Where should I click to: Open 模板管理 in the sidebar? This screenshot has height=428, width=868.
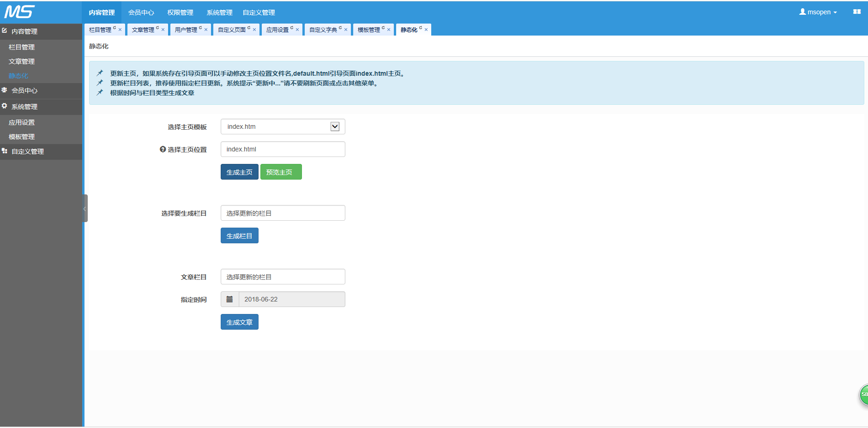tap(22, 137)
